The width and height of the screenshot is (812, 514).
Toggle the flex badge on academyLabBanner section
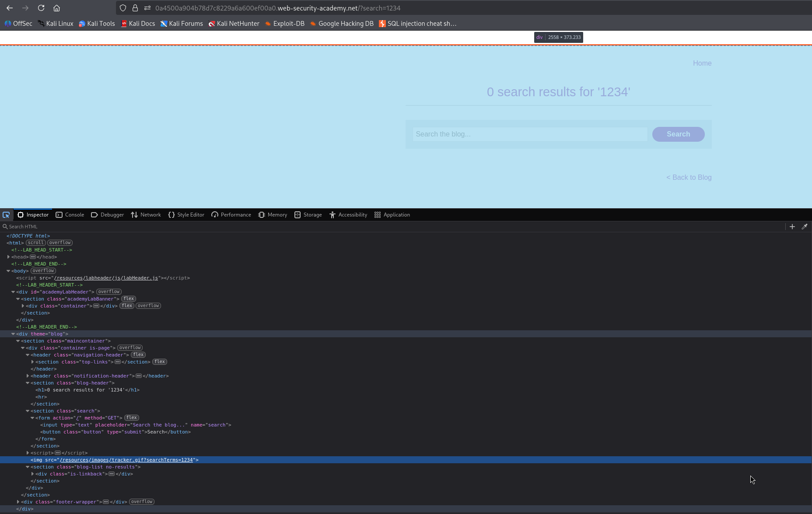click(129, 299)
